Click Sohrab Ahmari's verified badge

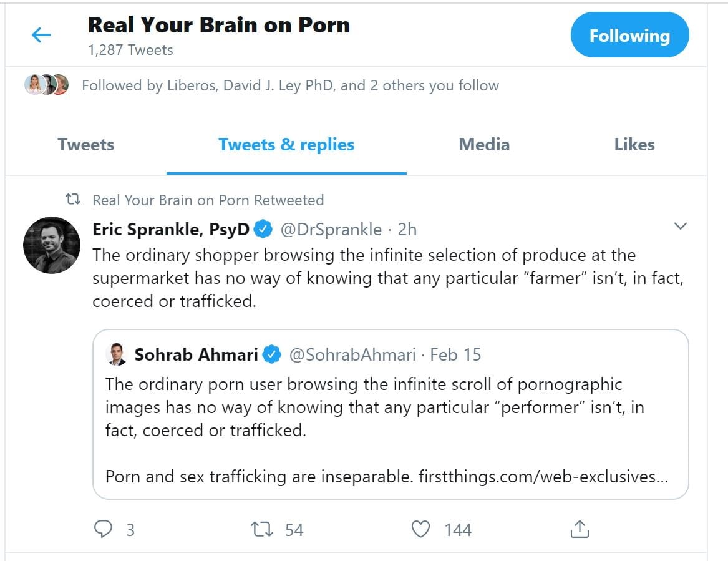271,355
